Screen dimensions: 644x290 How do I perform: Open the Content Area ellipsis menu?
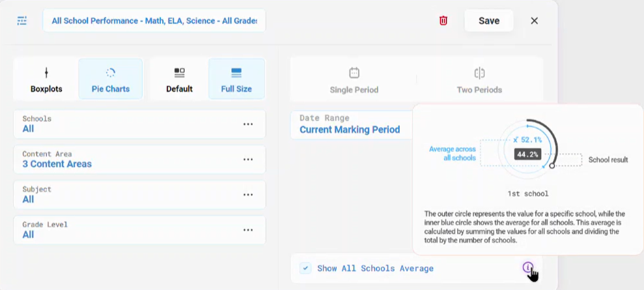[x=248, y=160]
